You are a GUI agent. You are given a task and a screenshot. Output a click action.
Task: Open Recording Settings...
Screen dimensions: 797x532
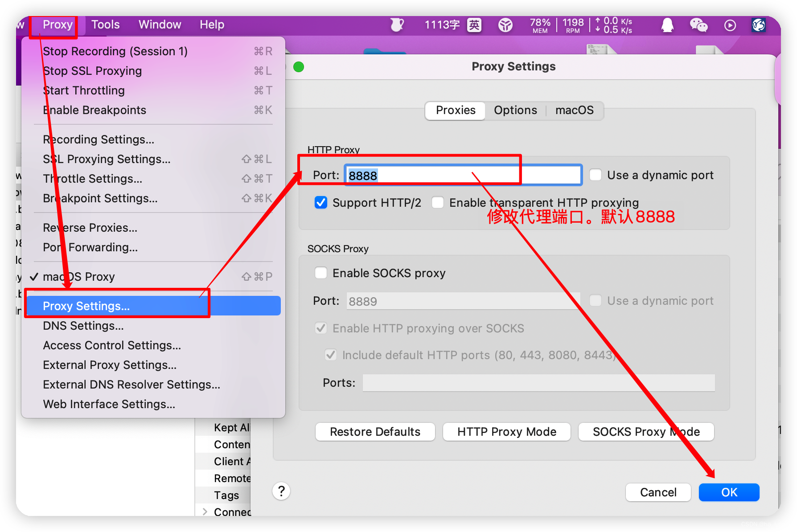click(x=153, y=139)
